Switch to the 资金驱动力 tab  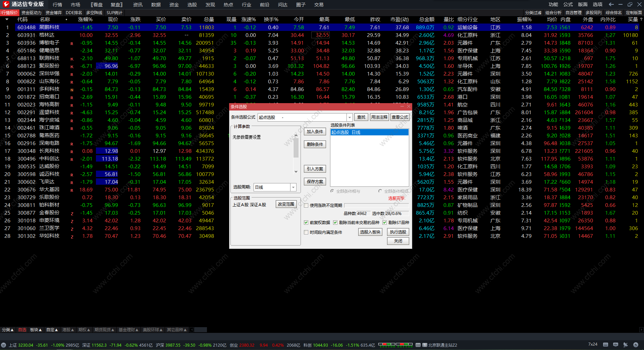31,13
